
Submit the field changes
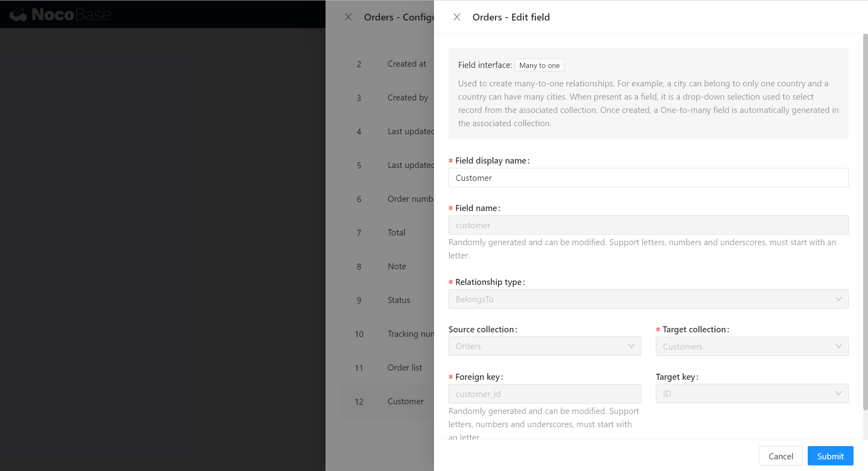coord(830,456)
